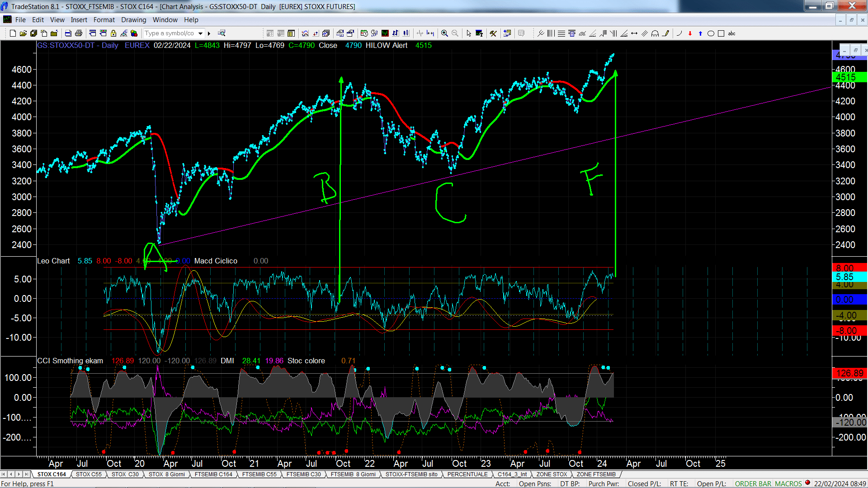Open the Edit menu
The width and height of the screenshot is (868, 488).
[x=38, y=20]
